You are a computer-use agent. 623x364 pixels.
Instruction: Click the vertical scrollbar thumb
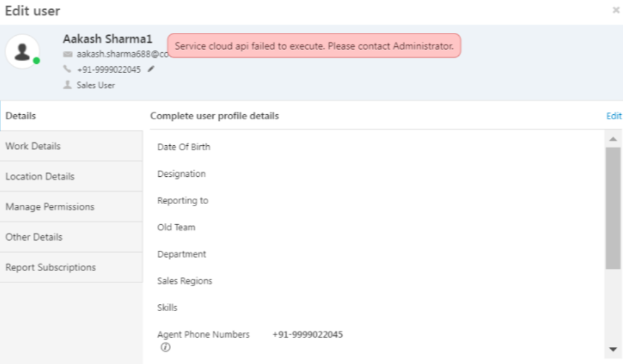(613, 207)
